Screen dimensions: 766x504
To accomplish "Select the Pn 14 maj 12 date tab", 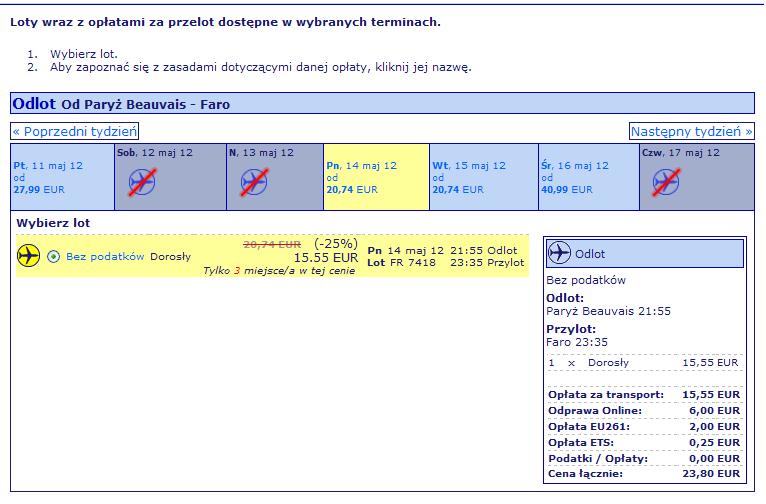I will 376,177.
